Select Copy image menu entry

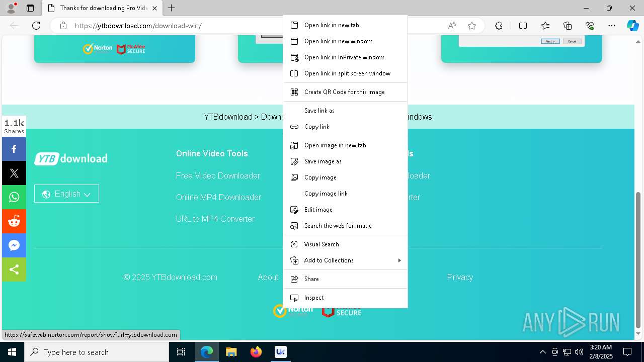click(x=346, y=177)
